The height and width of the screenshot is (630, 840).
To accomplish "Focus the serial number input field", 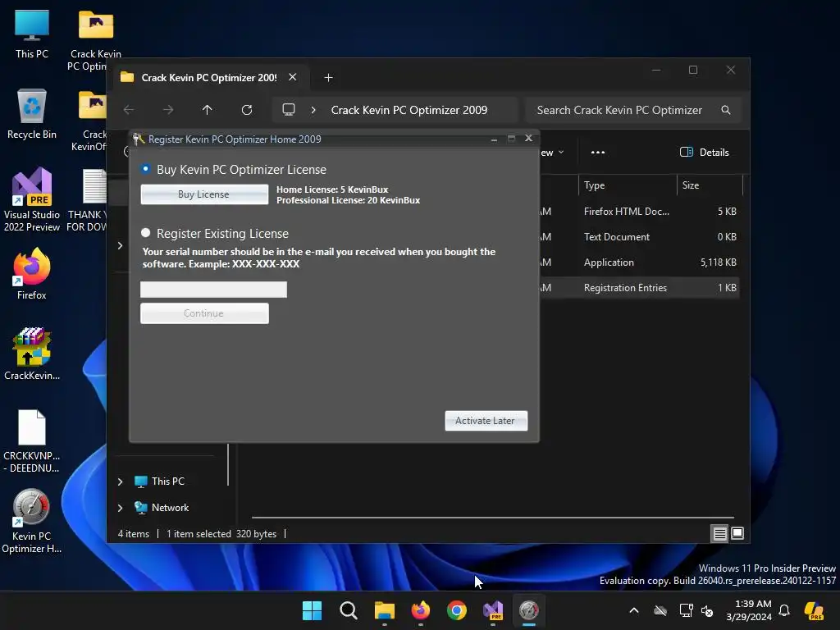I will (x=213, y=290).
